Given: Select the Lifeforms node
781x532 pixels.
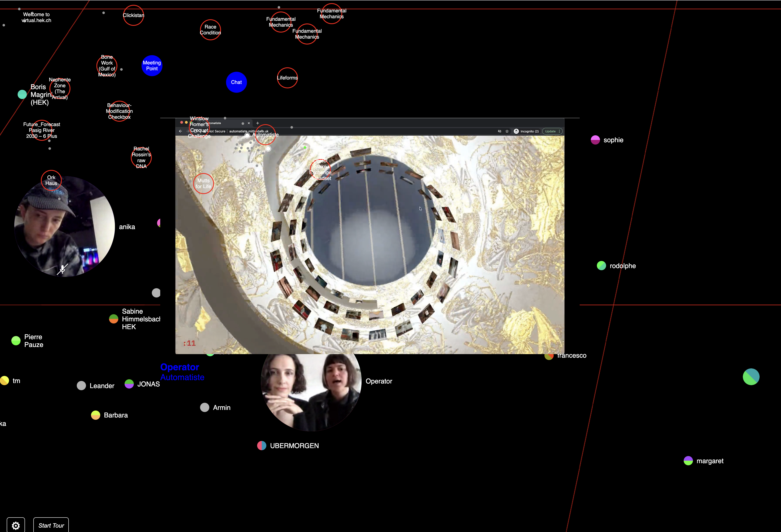Looking at the screenshot, I should pos(287,78).
